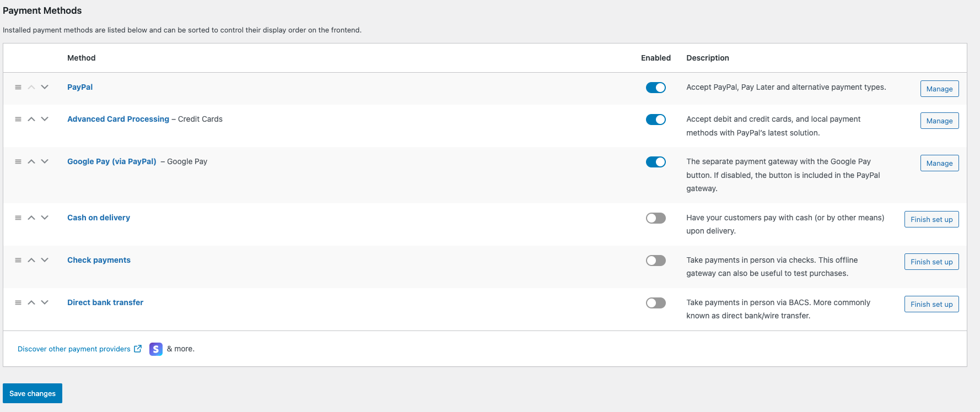Follow Discover other payment providers link
The width and height of the screenshot is (980, 412).
tap(74, 349)
